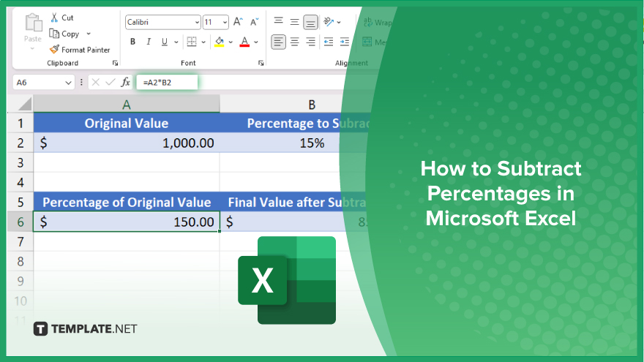Expand the Paste options arrow
The width and height of the screenshot is (644, 362).
(32, 49)
